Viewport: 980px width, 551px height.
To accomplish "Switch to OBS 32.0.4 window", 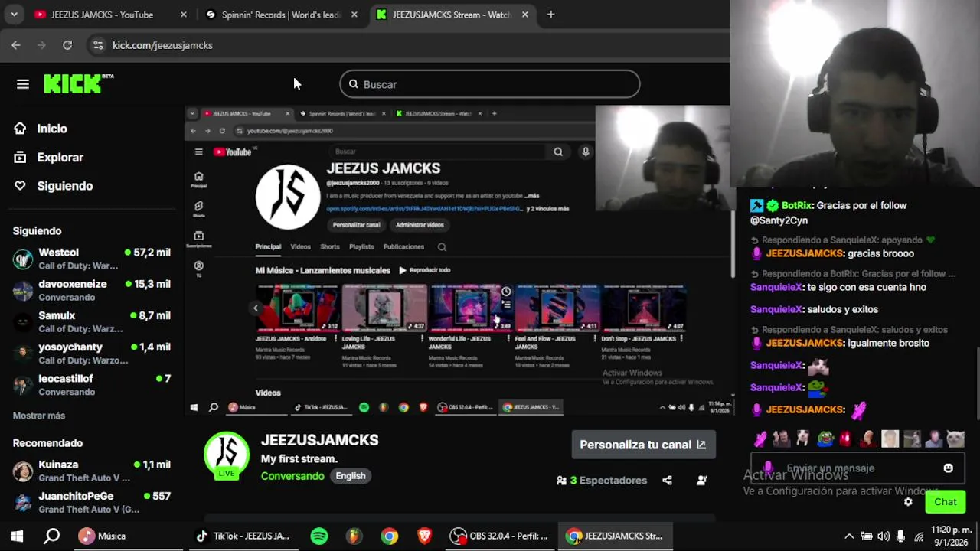I will click(499, 536).
